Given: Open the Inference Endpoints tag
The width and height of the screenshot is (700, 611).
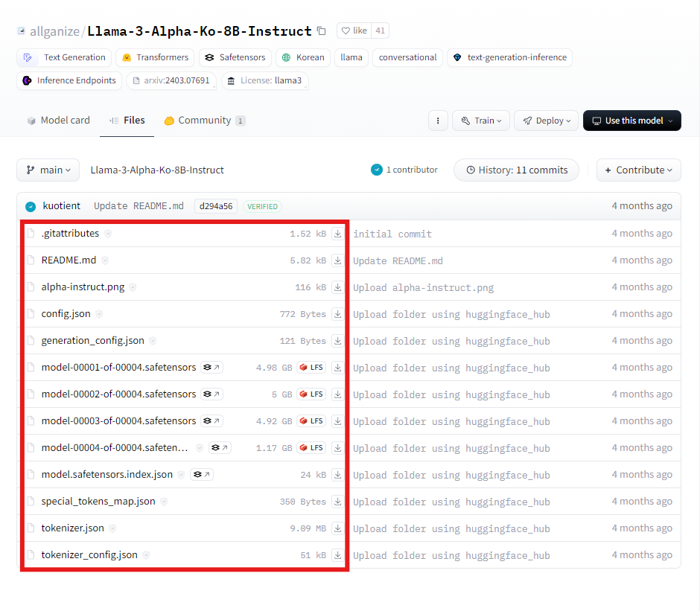Looking at the screenshot, I should (69, 81).
